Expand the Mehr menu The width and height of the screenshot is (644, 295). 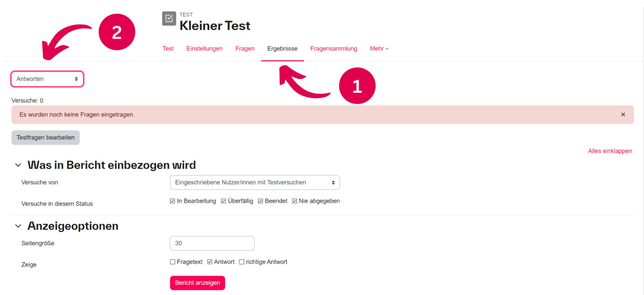point(379,49)
